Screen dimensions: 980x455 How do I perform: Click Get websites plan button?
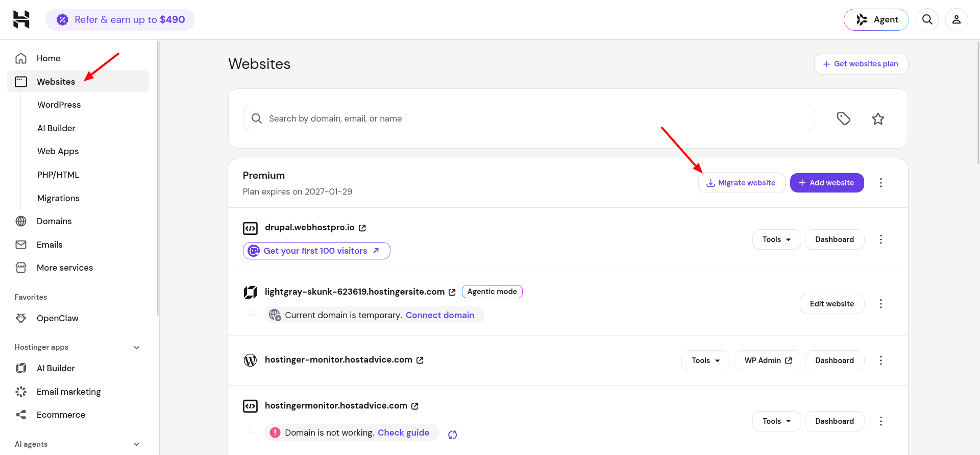(x=861, y=64)
